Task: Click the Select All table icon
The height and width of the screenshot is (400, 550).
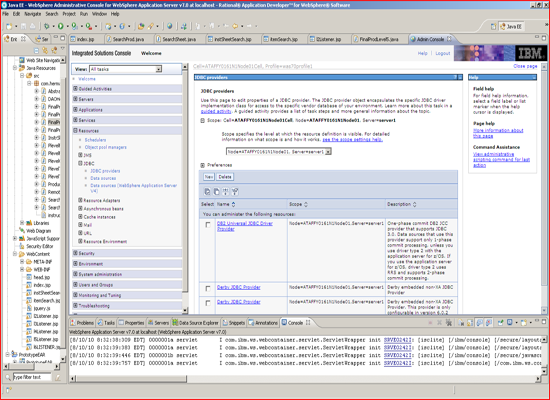Action: (x=207, y=192)
